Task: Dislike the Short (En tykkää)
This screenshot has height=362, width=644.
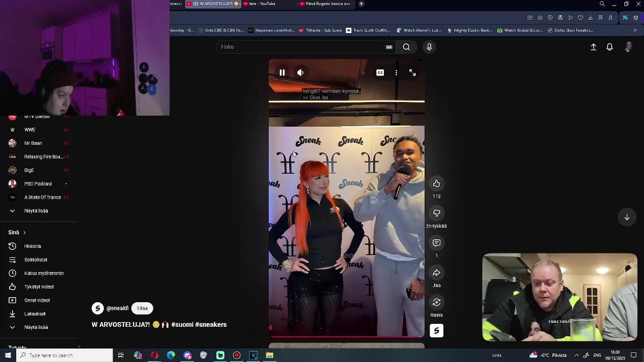Action: click(x=437, y=213)
